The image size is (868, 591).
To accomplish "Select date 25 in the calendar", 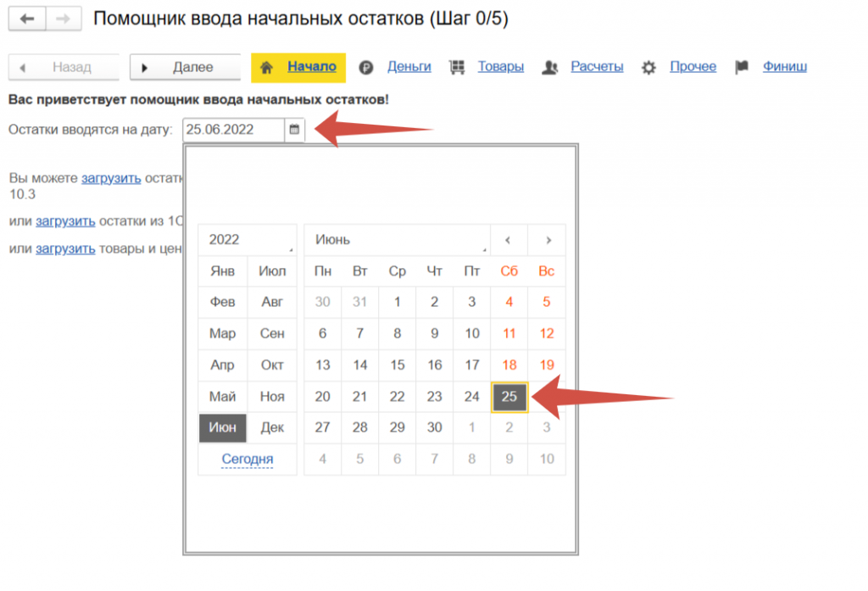I will (509, 397).
